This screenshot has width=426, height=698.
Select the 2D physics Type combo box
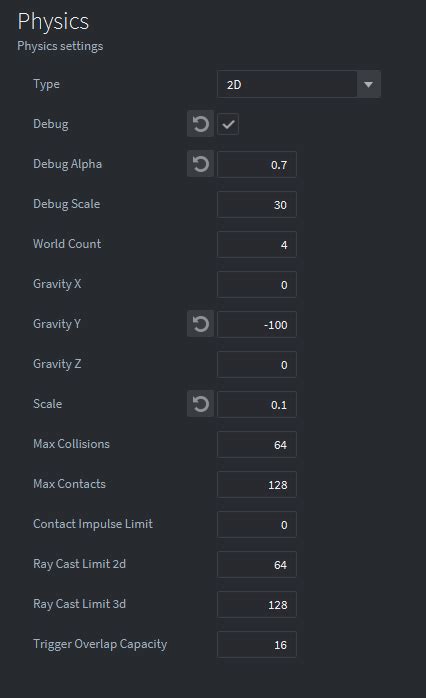tap(299, 84)
